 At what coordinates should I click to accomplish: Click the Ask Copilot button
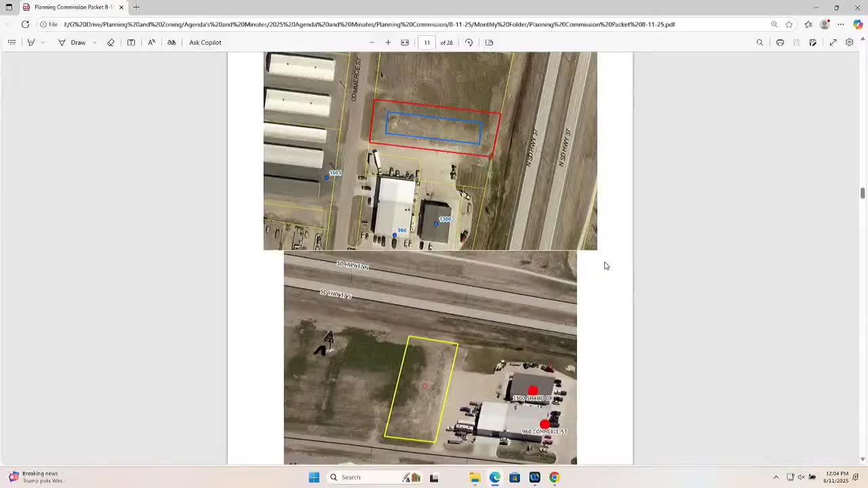(x=205, y=42)
